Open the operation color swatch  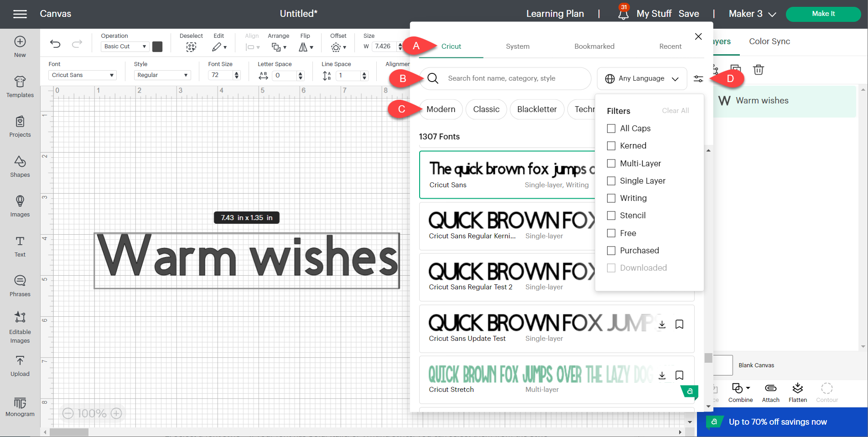(157, 46)
